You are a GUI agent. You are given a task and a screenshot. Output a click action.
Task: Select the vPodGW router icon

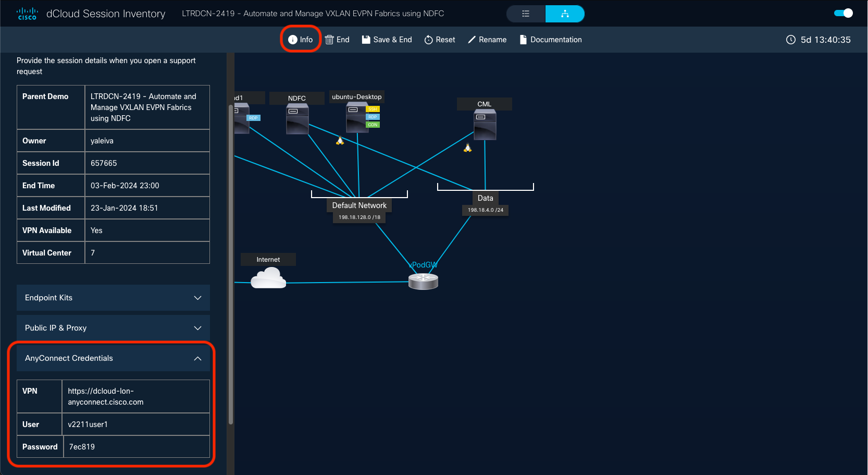click(423, 282)
